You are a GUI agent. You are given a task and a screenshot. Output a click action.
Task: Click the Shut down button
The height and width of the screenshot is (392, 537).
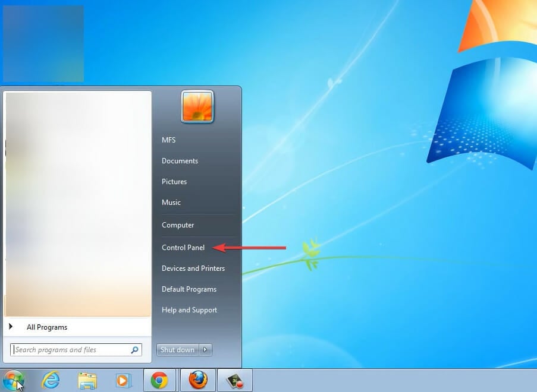pyautogui.click(x=177, y=350)
